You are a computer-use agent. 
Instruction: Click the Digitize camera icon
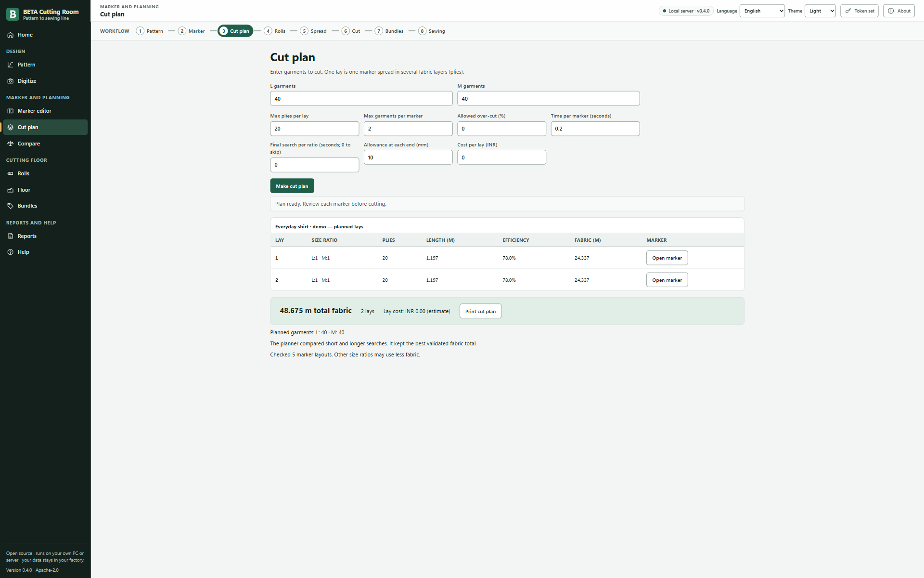10,81
